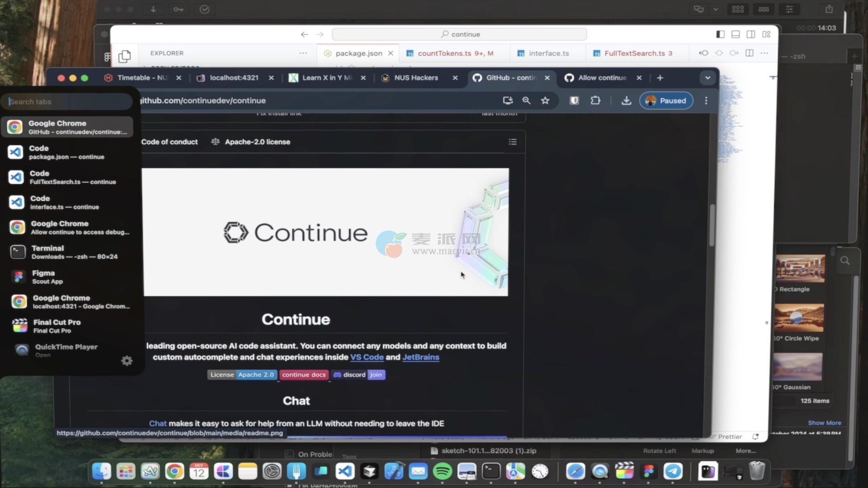The height and width of the screenshot is (488, 868).
Task: Click VS Code split editor icon
Action: 750,53
